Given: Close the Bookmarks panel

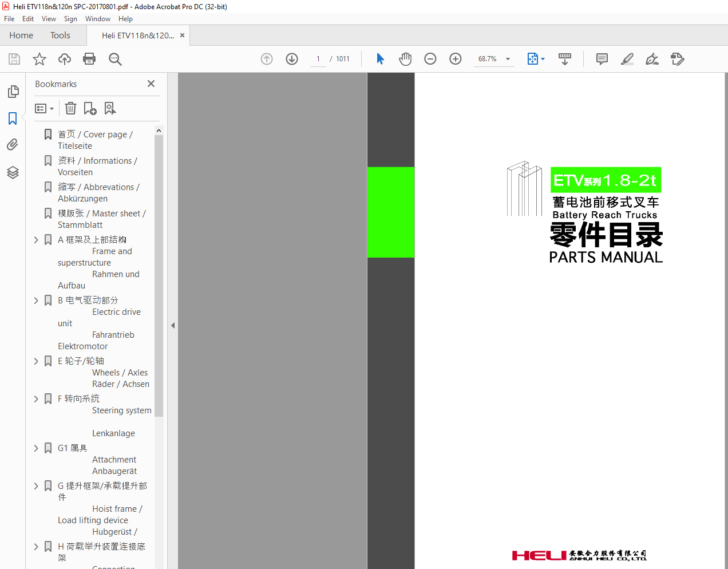Looking at the screenshot, I should point(151,84).
